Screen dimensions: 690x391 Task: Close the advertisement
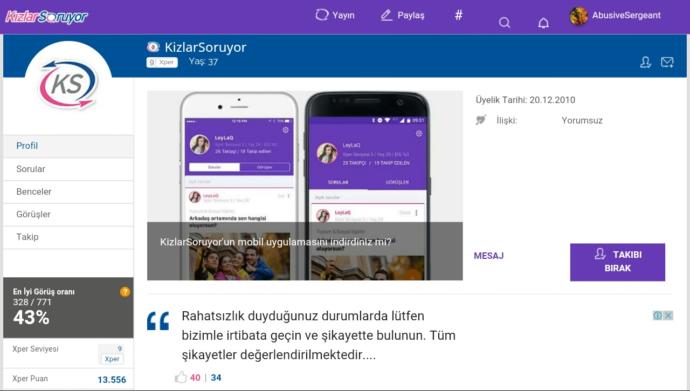click(x=668, y=315)
